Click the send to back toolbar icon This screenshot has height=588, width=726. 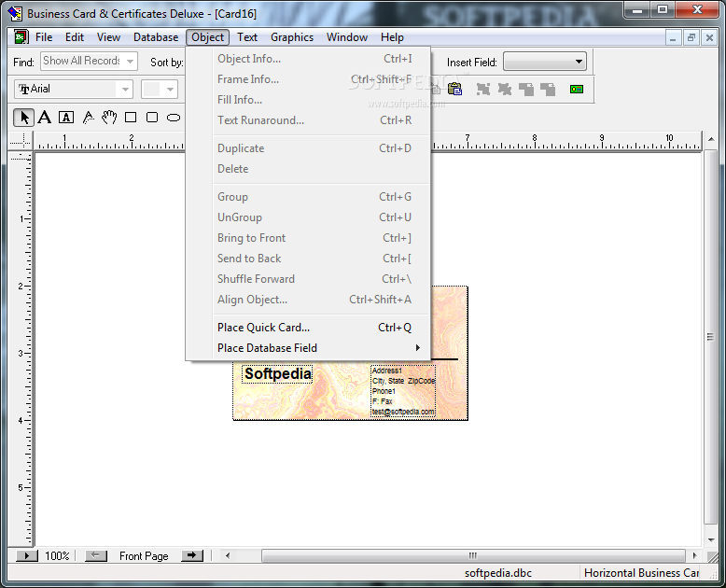(548, 89)
